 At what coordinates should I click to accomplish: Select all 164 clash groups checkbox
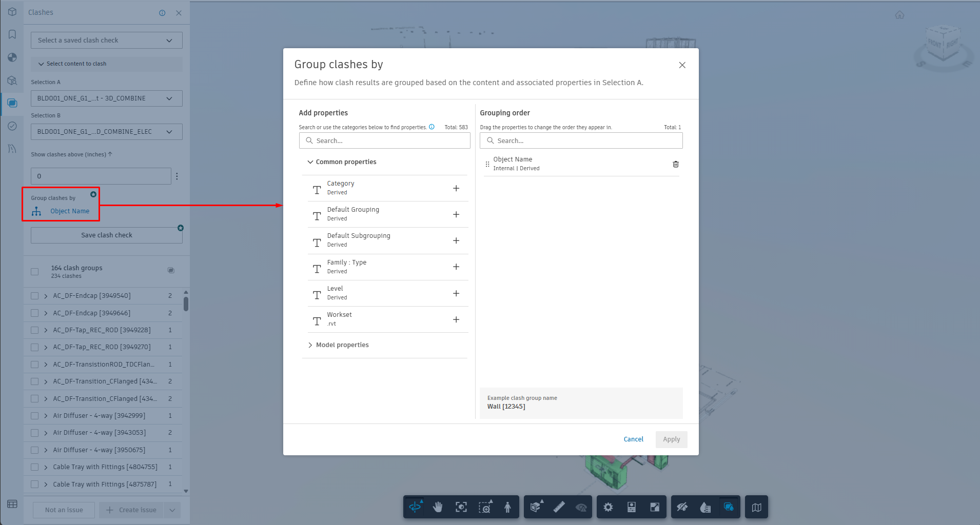click(x=35, y=272)
